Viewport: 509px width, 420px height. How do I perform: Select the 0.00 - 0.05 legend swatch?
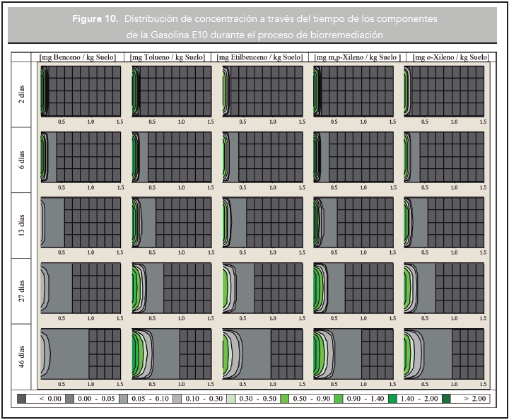69,399
